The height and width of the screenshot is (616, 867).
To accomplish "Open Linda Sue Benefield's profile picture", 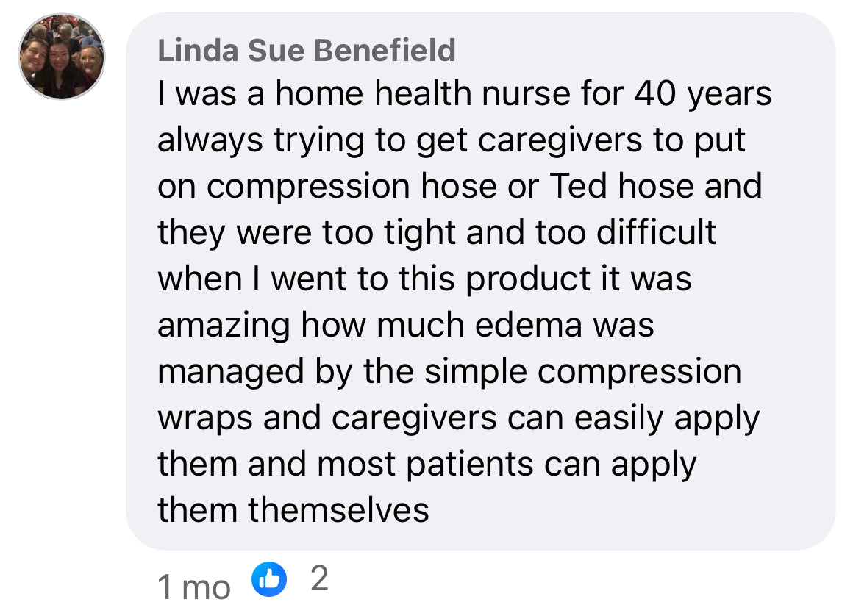I will tap(62, 57).
